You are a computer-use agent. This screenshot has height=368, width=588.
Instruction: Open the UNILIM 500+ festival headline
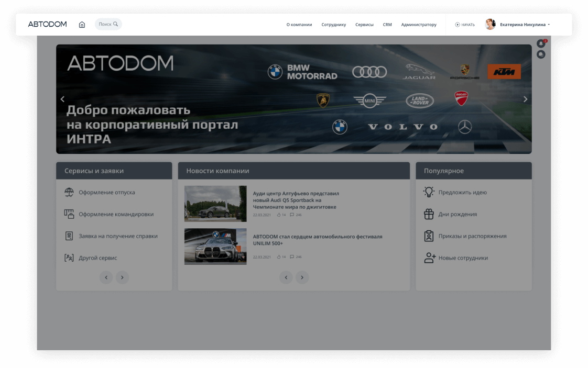[x=317, y=240]
